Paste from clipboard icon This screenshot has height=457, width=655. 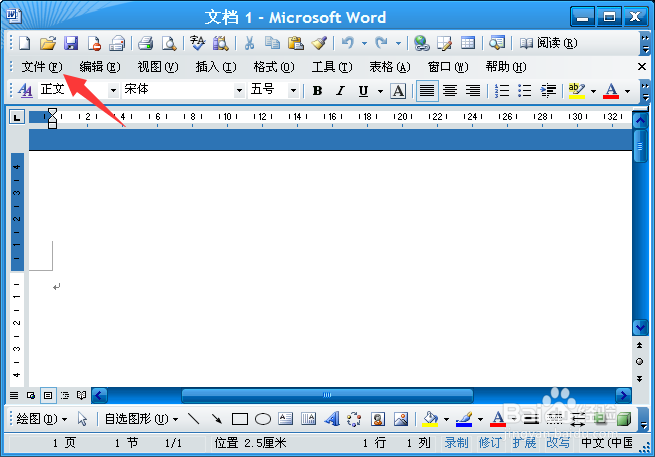[296, 43]
